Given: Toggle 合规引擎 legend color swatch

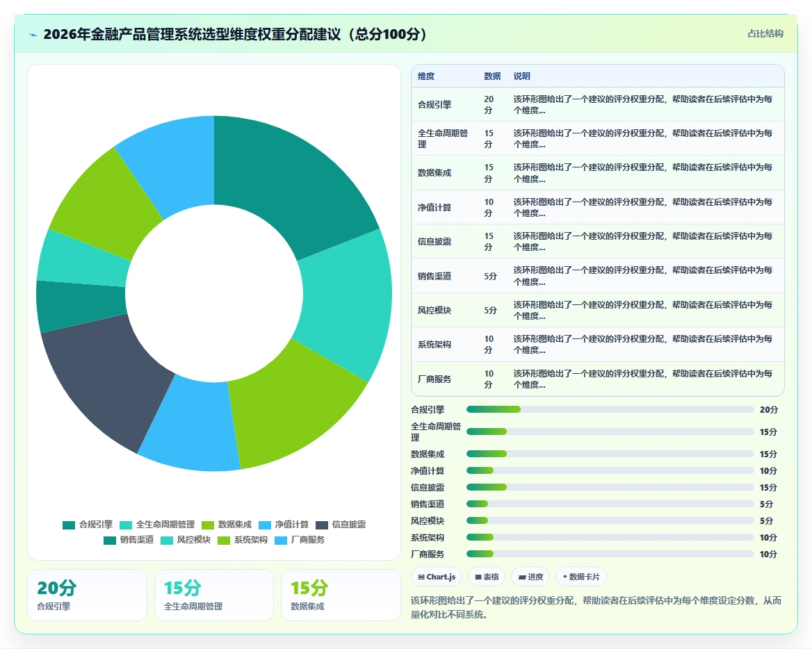Looking at the screenshot, I should pyautogui.click(x=69, y=525).
